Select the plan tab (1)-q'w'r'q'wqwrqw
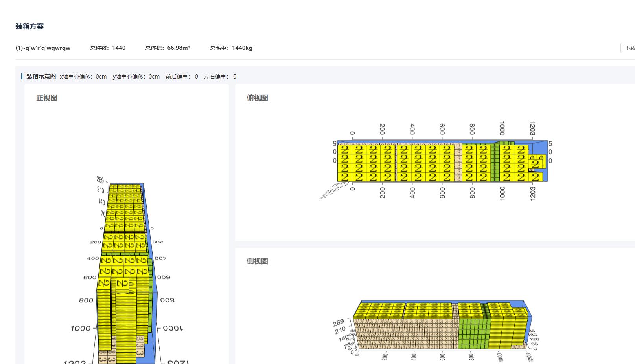Viewport: 635px width, 364px height. point(43,48)
